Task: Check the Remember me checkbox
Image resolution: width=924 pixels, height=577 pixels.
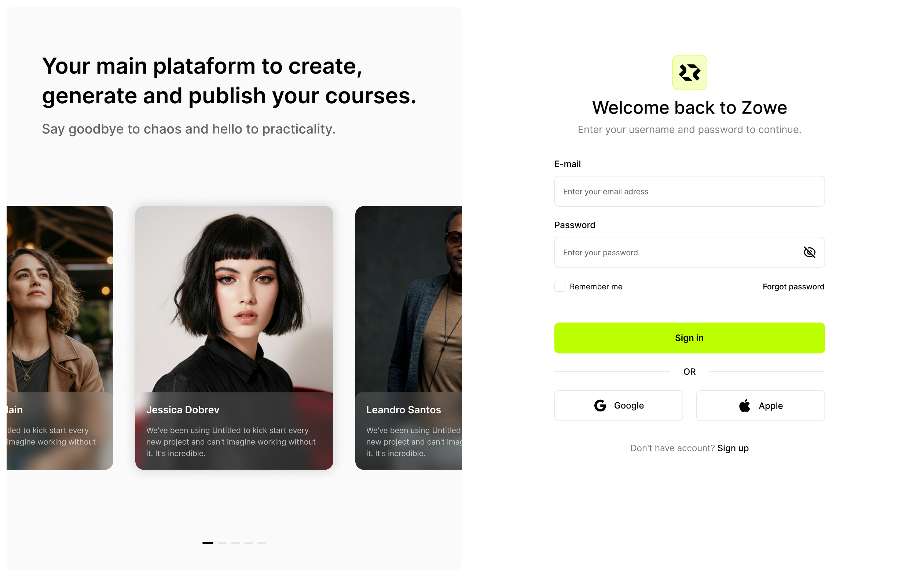Action: [x=560, y=286]
